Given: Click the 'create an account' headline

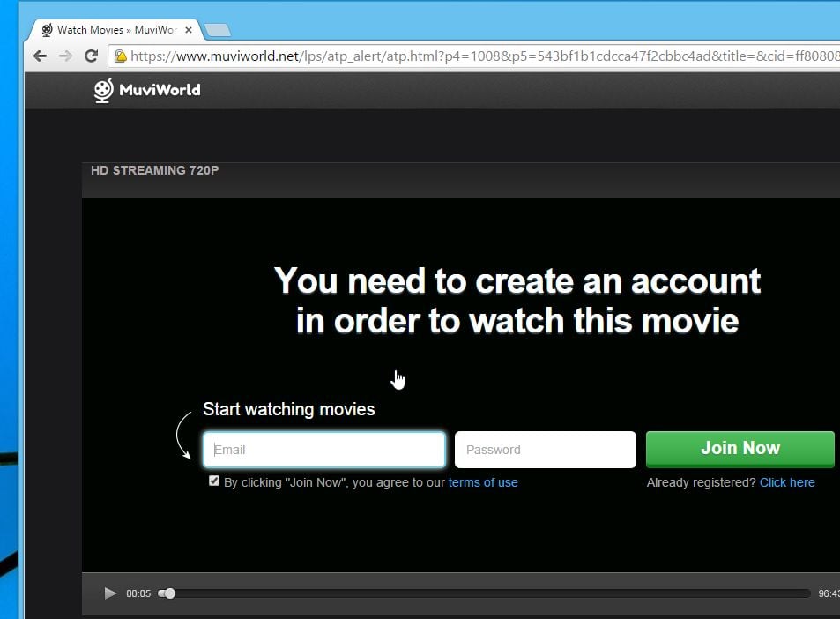Looking at the screenshot, I should [517, 301].
